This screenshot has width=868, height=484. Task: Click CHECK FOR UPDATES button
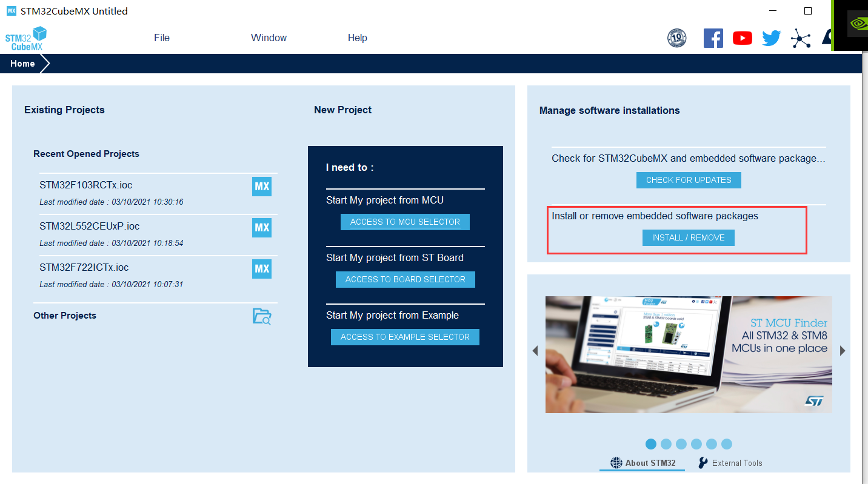click(689, 180)
